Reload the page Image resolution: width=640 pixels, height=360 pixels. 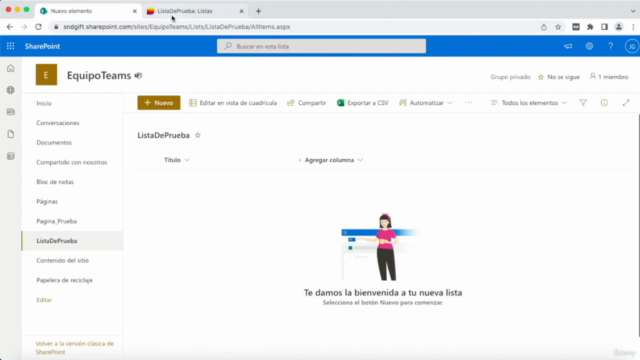tap(38, 27)
